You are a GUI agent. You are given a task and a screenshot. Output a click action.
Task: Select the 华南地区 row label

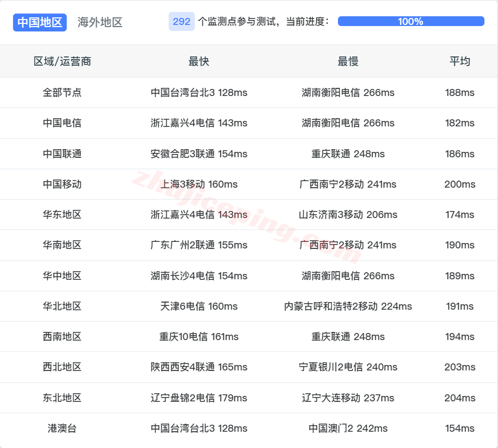pos(62,245)
